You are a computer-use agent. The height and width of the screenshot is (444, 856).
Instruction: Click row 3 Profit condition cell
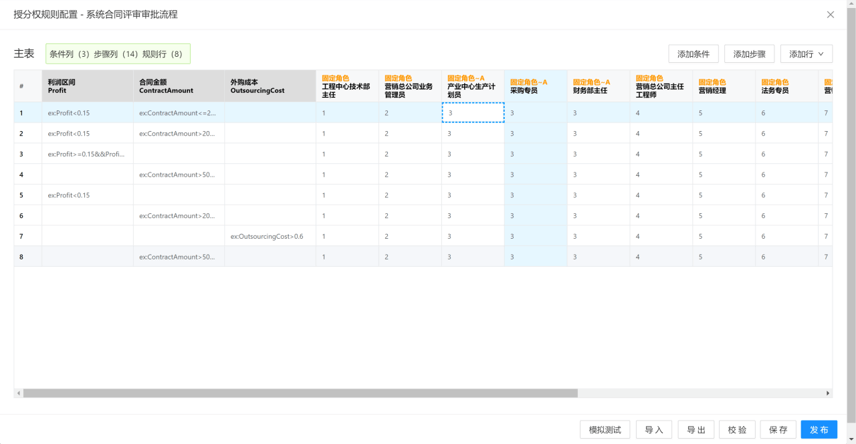(87, 154)
